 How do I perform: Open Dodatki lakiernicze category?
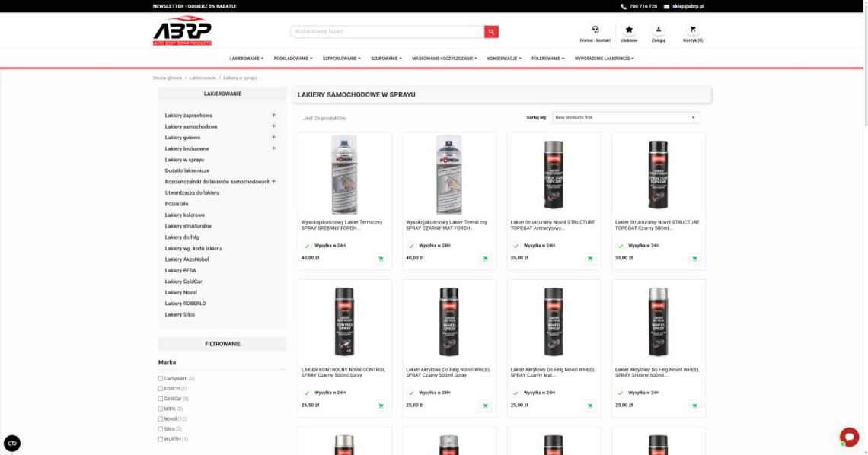point(187,171)
